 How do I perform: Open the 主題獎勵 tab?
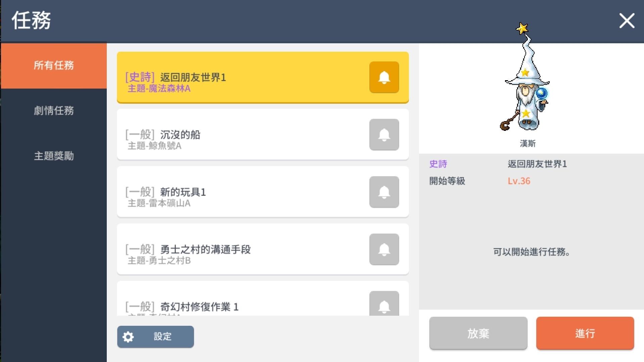point(54,156)
